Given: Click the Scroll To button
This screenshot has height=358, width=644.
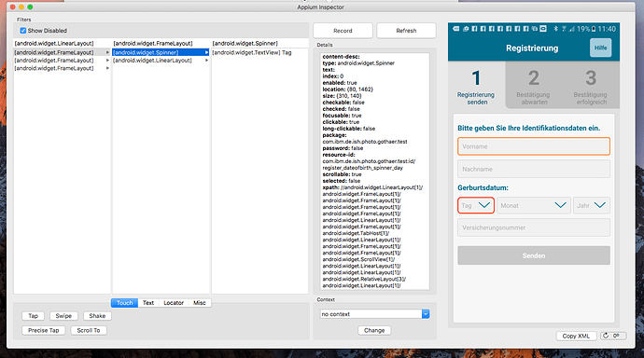Looking at the screenshot, I should (x=89, y=330).
